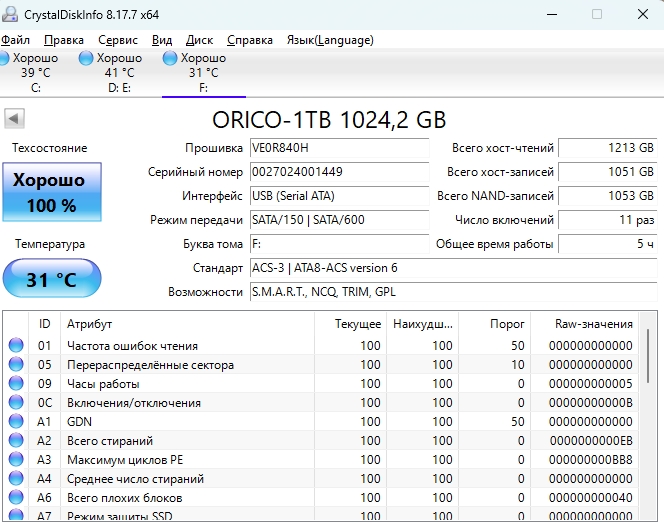664x524 pixels.
Task: Click the Raw-значения column header
Action: click(594, 324)
